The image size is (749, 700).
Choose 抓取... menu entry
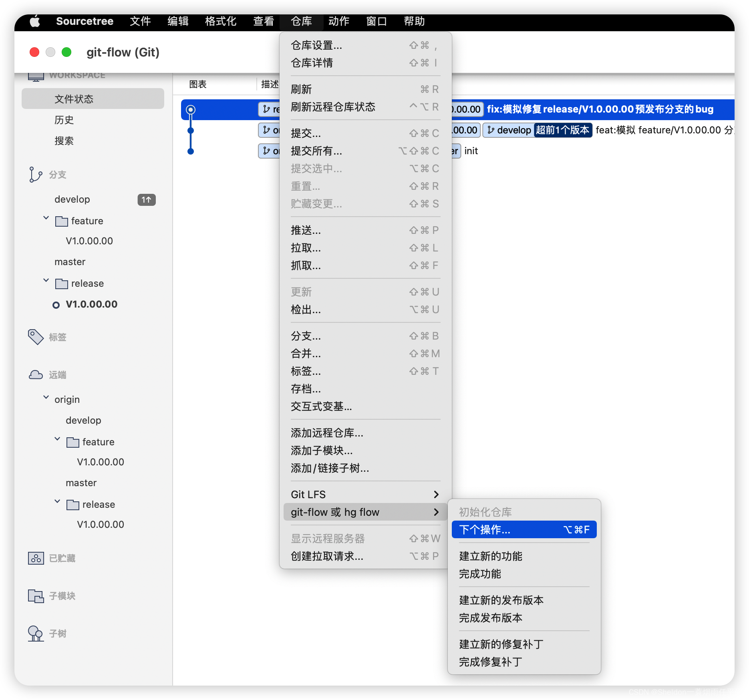coord(365,266)
